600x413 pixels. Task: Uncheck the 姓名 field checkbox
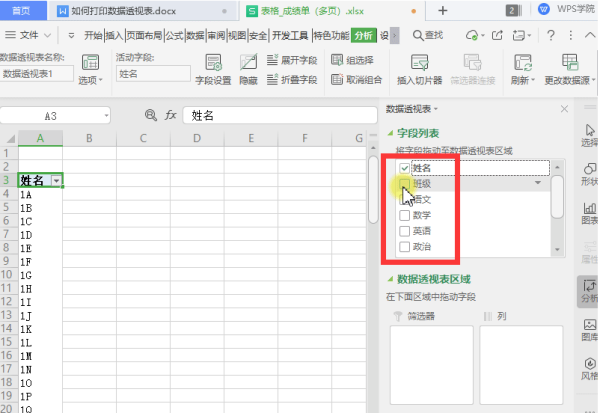(404, 168)
